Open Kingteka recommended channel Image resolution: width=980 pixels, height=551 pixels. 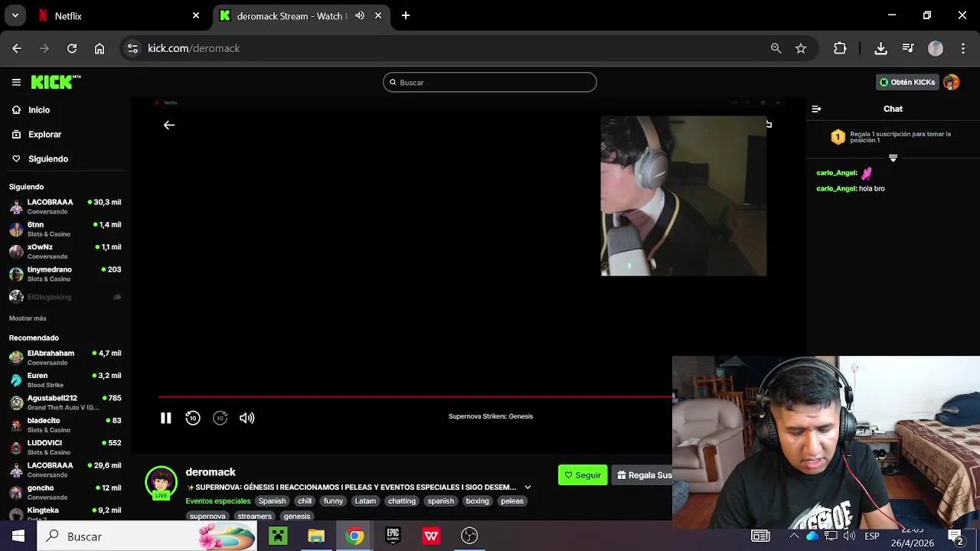click(x=65, y=514)
